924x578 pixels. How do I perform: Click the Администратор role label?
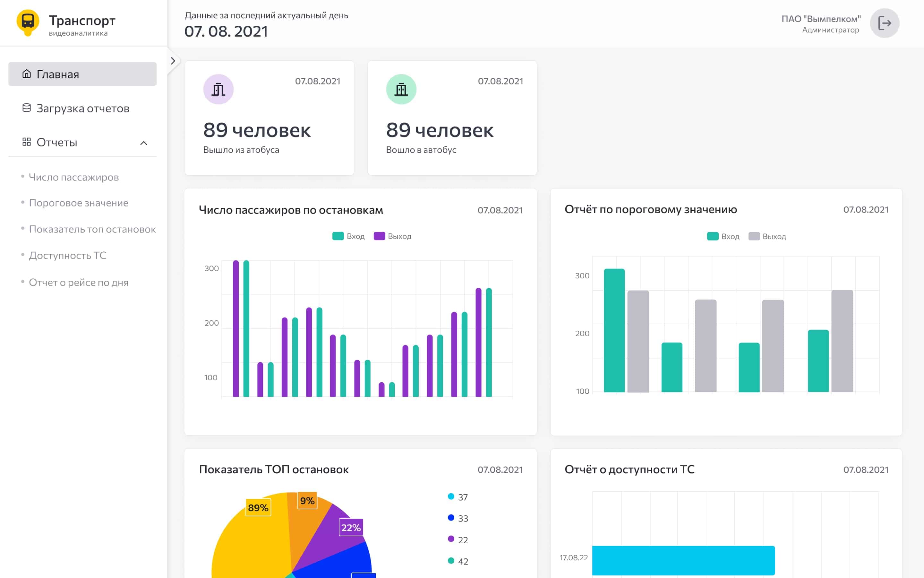pyautogui.click(x=830, y=30)
